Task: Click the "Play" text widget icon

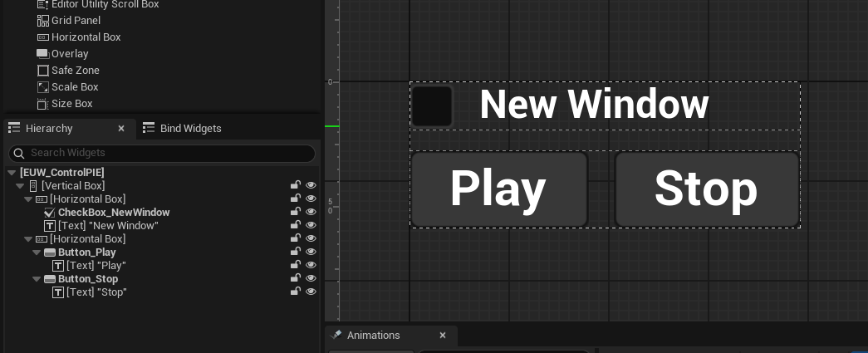Action: point(57,266)
